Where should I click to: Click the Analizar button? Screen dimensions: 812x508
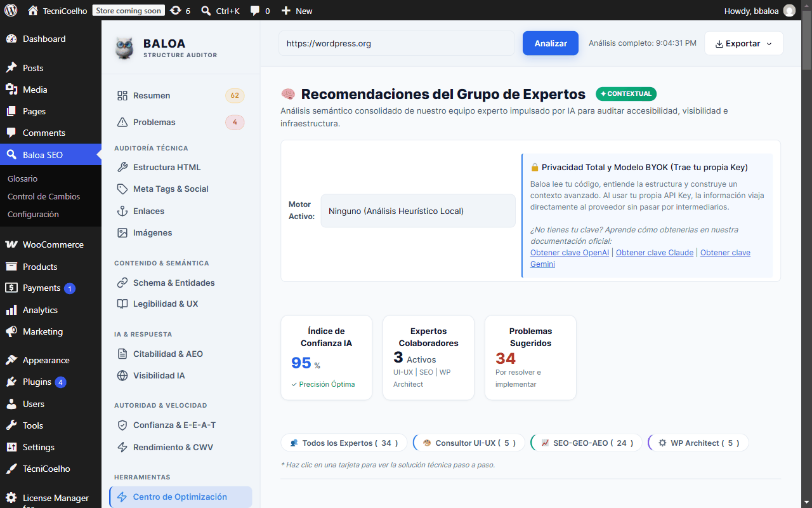pos(551,43)
